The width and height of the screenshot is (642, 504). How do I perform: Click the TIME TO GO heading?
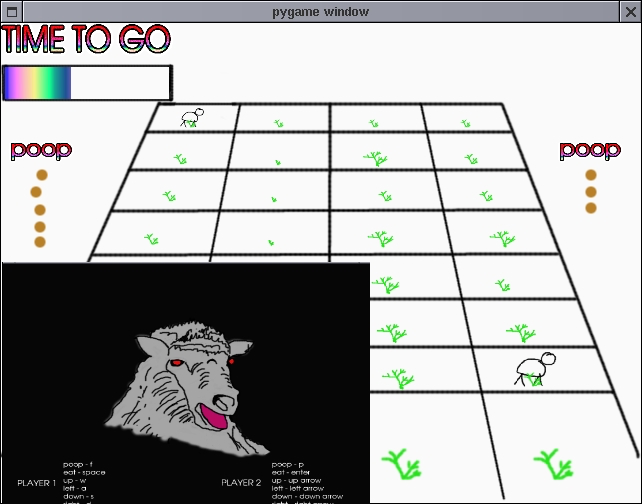pyautogui.click(x=86, y=39)
